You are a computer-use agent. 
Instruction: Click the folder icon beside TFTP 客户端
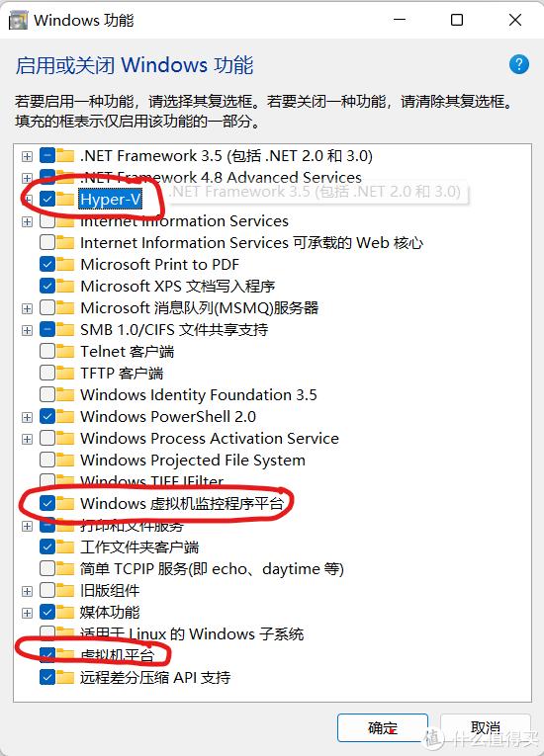pos(65,373)
